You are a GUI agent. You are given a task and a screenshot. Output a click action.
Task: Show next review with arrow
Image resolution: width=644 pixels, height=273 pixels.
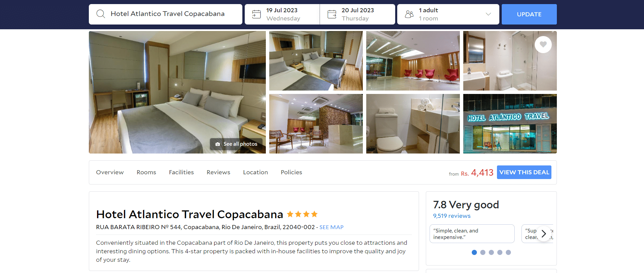pos(544,234)
